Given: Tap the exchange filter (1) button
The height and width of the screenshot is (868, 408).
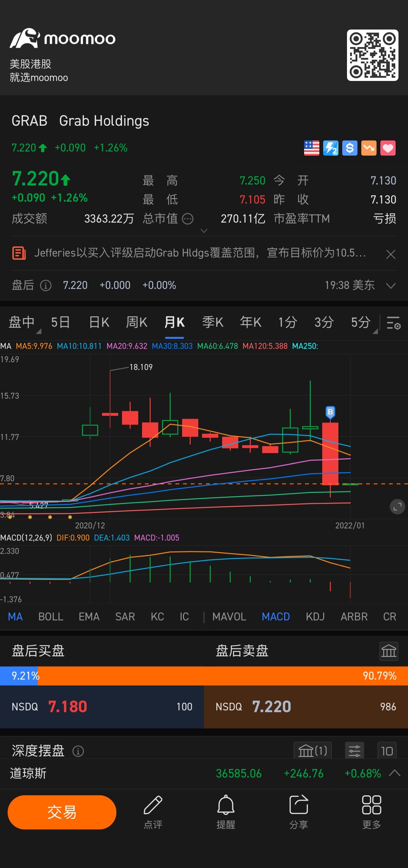Looking at the screenshot, I should (313, 751).
